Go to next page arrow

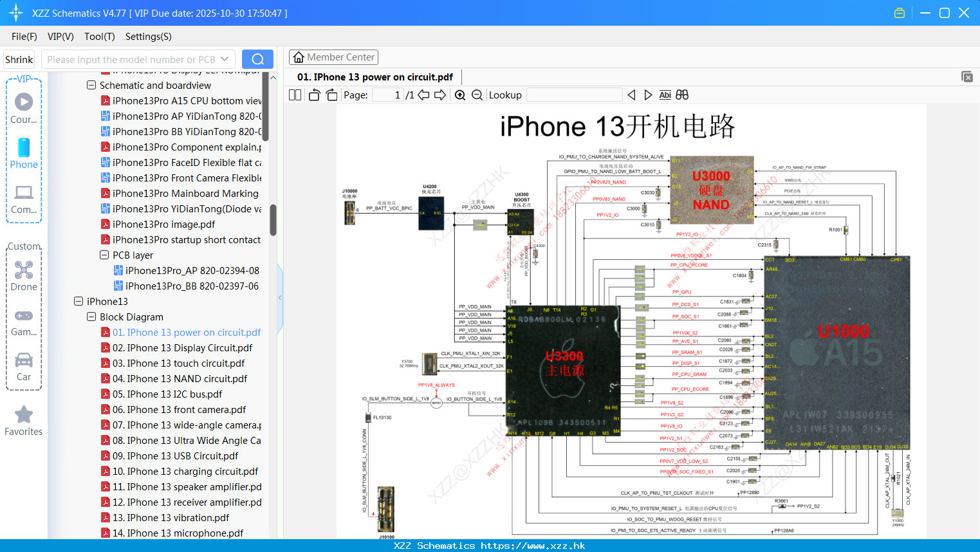pos(440,95)
